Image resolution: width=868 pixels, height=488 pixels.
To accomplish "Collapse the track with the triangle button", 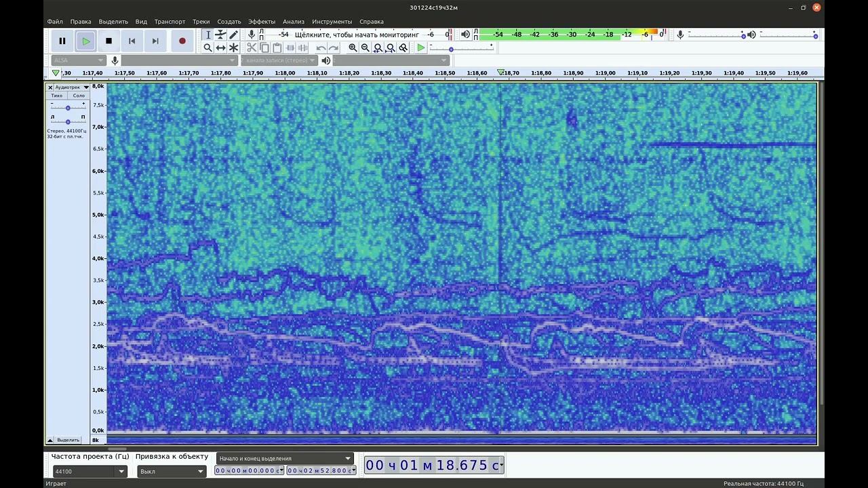I will coord(50,440).
